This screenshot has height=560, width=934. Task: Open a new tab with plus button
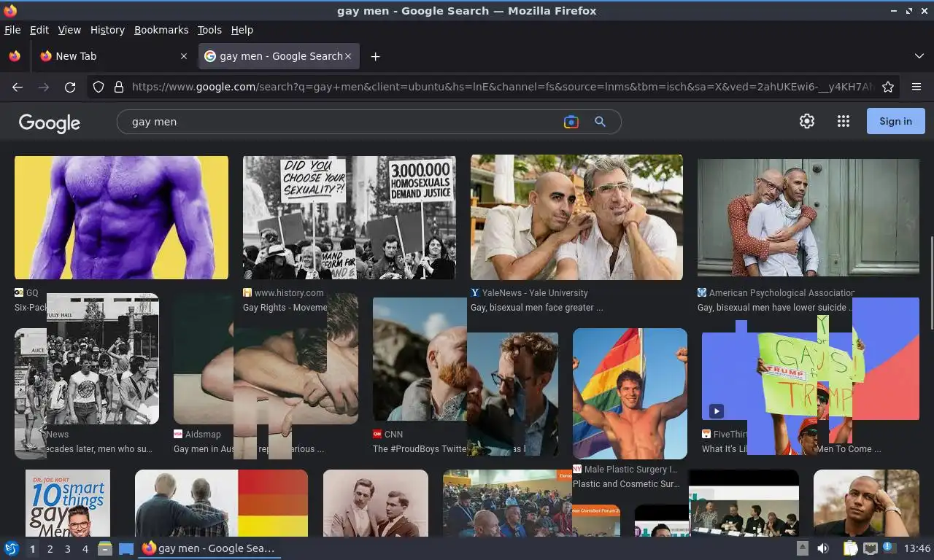pos(375,56)
